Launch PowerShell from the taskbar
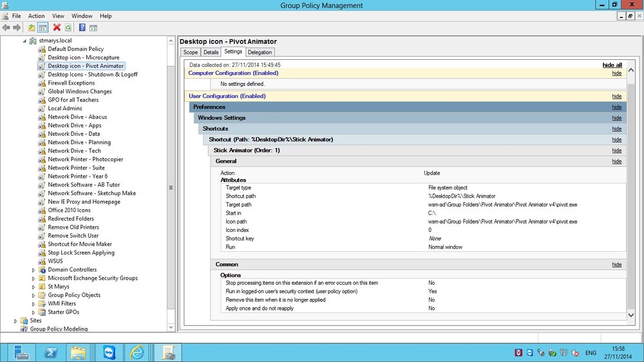 tap(51, 352)
